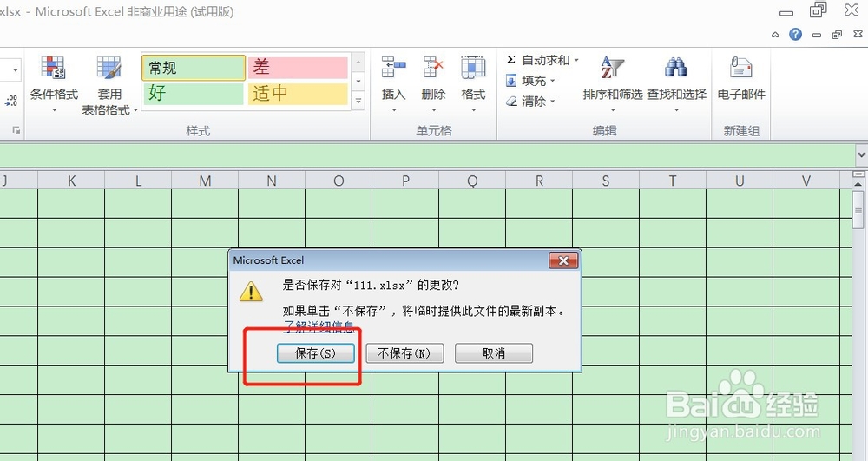Expand the cell styles gallery
Viewport: 868px width, 461px height.
(358, 102)
